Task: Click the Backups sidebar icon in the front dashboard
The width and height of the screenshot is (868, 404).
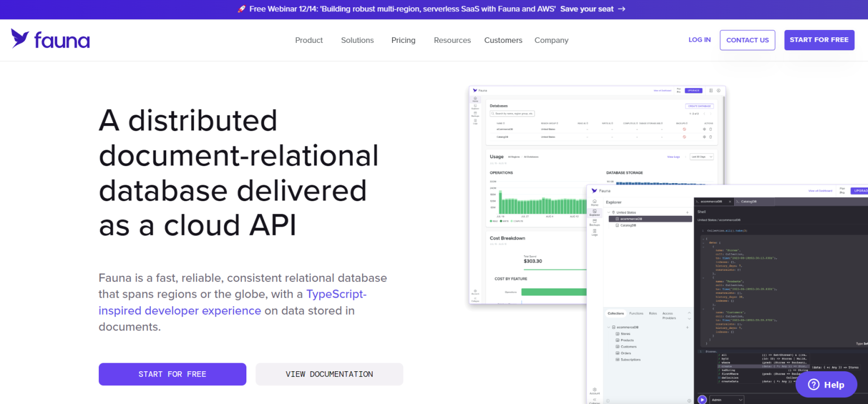Action: [x=594, y=222]
